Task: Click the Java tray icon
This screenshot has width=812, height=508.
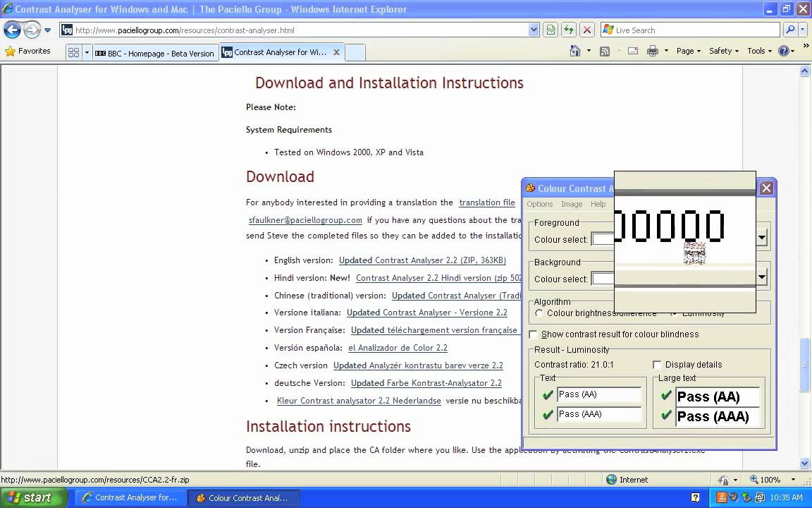Action: pyautogui.click(x=721, y=497)
